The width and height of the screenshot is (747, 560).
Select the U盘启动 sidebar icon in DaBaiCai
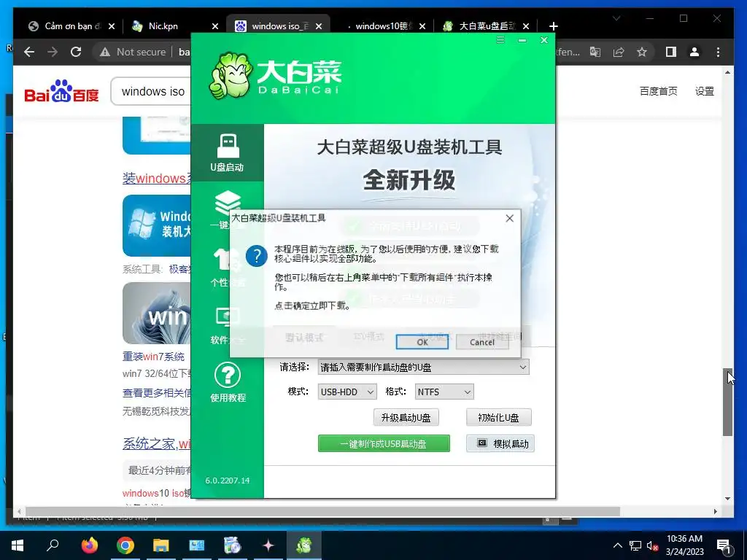coord(228,152)
